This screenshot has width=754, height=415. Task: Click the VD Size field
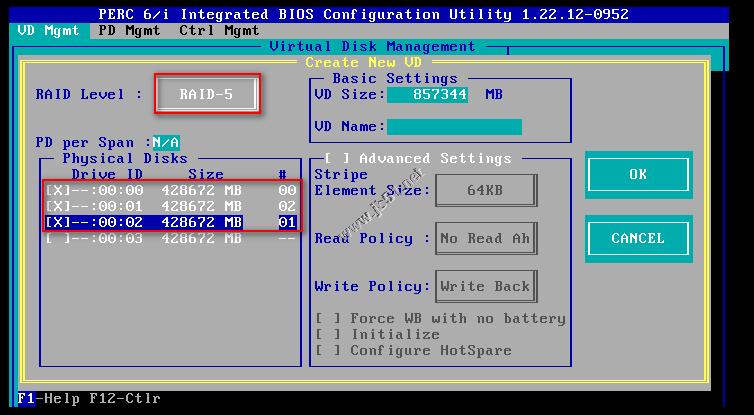pos(427,94)
